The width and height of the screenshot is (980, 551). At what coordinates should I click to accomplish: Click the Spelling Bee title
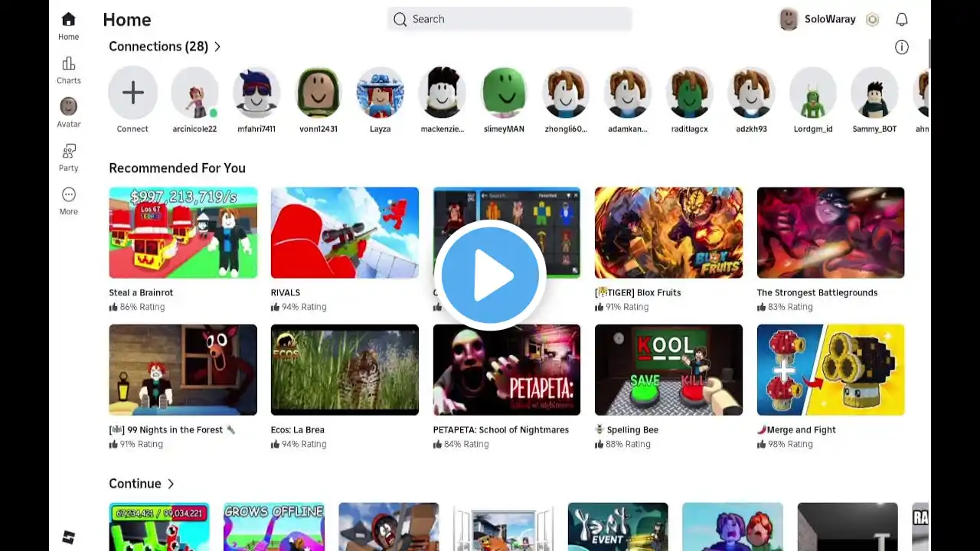tap(626, 430)
